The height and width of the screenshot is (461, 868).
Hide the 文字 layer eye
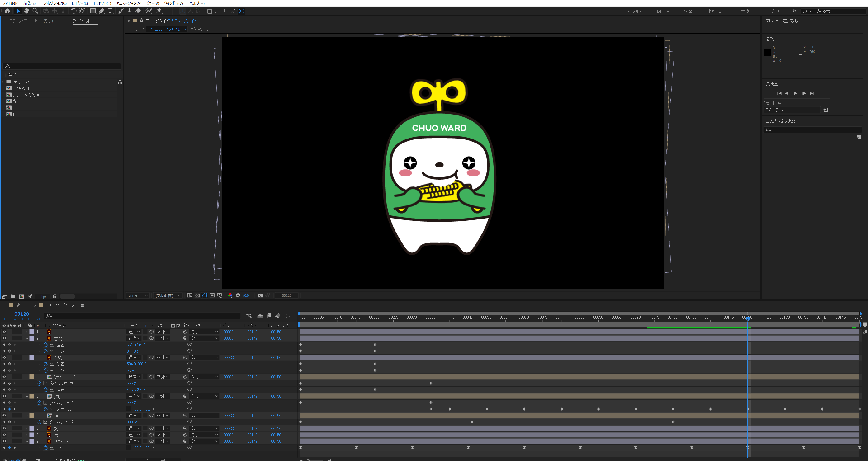pyautogui.click(x=4, y=332)
